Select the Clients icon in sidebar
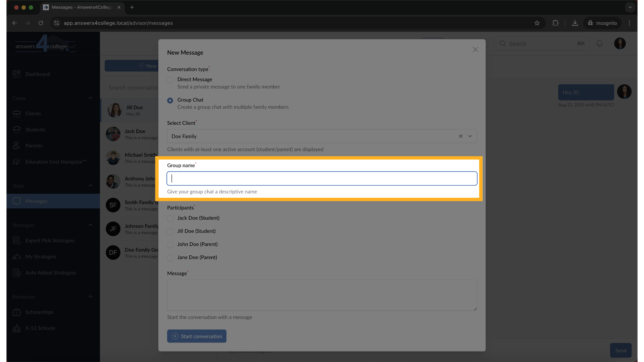Screen dimensions: 644x362 [x=17, y=113]
